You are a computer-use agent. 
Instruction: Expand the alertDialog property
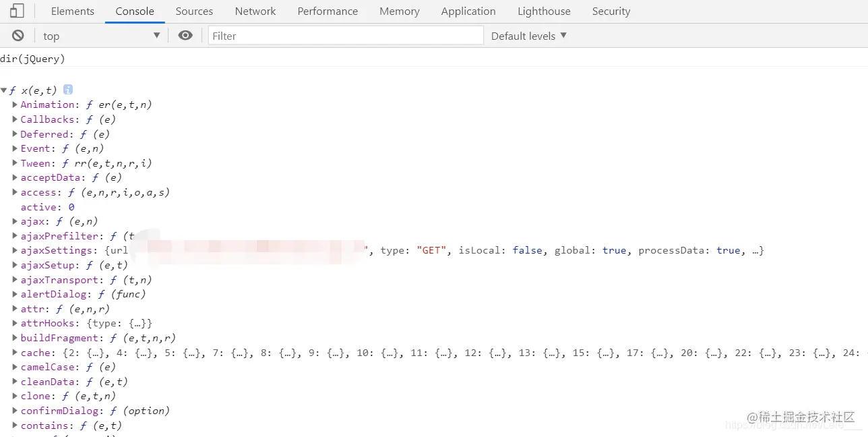[x=15, y=294]
